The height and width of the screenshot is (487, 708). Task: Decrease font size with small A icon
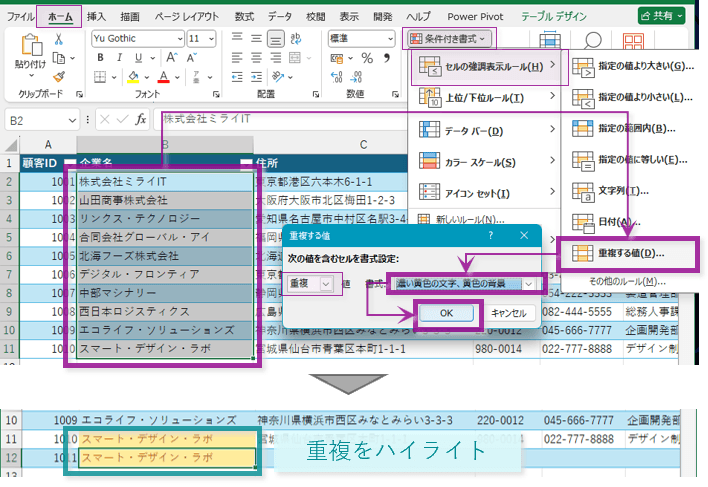click(191, 58)
